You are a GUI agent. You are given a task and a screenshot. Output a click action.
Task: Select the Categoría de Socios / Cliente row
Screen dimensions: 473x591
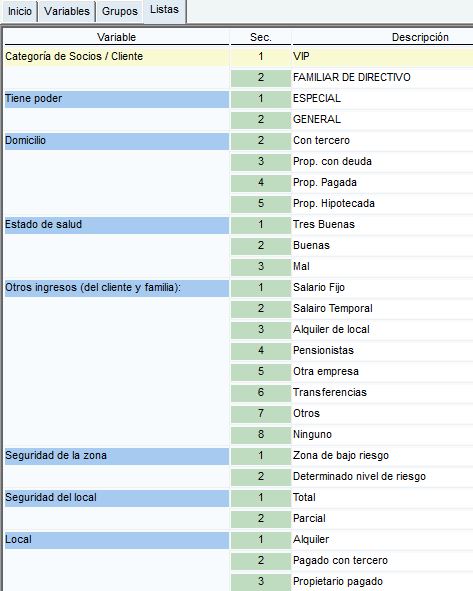[238, 57]
